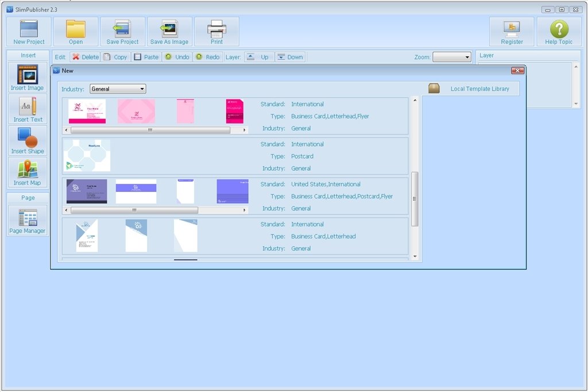Click the Undo button
Viewport: 588px width, 392px height.
(x=177, y=57)
